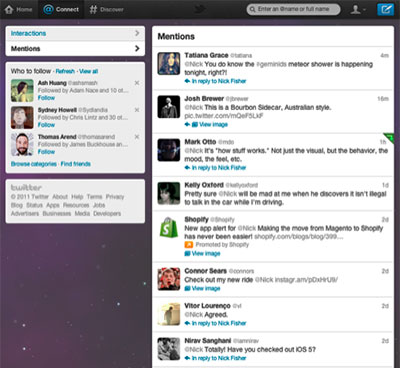This screenshot has height=368, width=400.
Task: Follow Ash Huang
Action: [x=46, y=98]
